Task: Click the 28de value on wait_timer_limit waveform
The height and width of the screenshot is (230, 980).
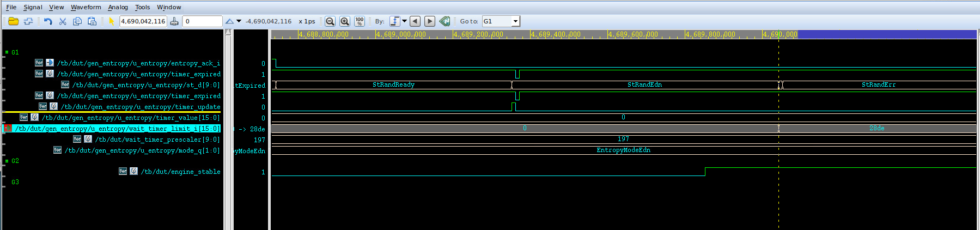Action: tap(876, 129)
